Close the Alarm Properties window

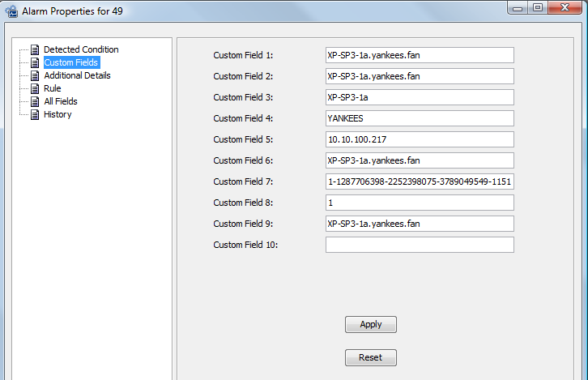[x=565, y=8]
